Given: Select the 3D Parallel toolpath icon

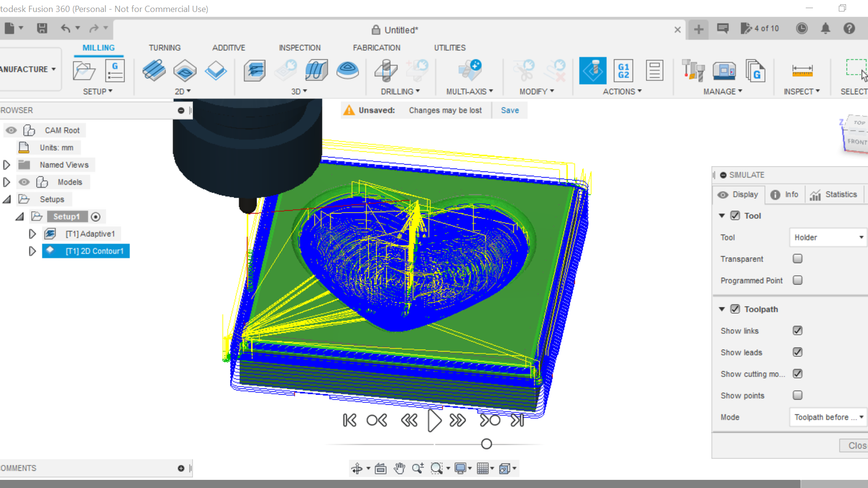Looking at the screenshot, I should [x=316, y=71].
